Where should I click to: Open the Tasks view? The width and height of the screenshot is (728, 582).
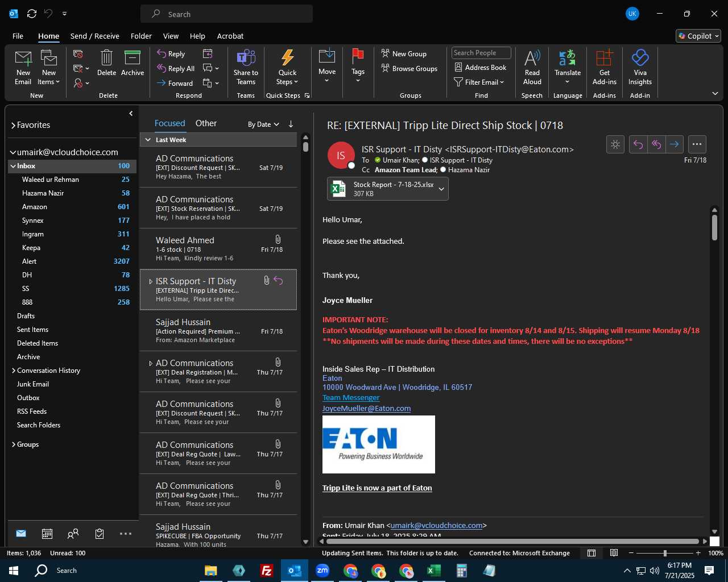(x=100, y=534)
